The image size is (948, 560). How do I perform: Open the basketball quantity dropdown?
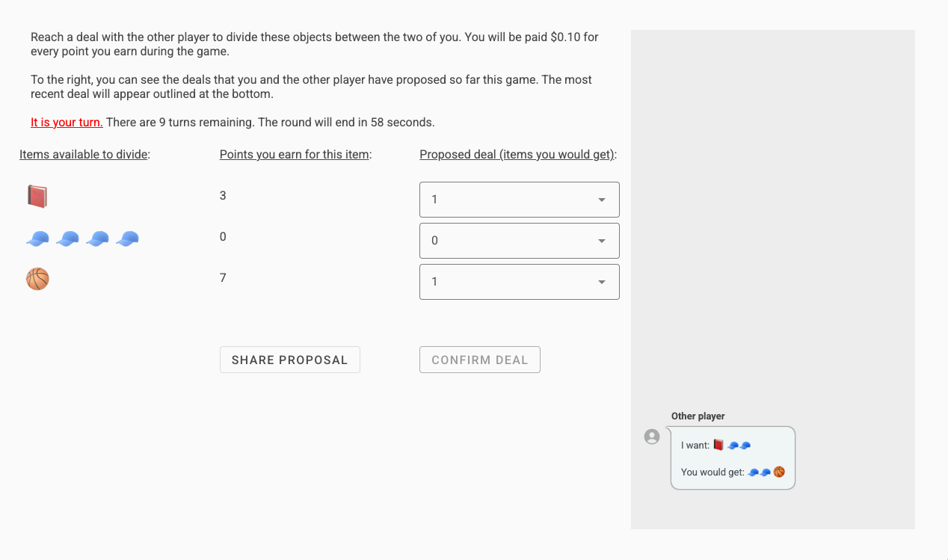click(519, 282)
